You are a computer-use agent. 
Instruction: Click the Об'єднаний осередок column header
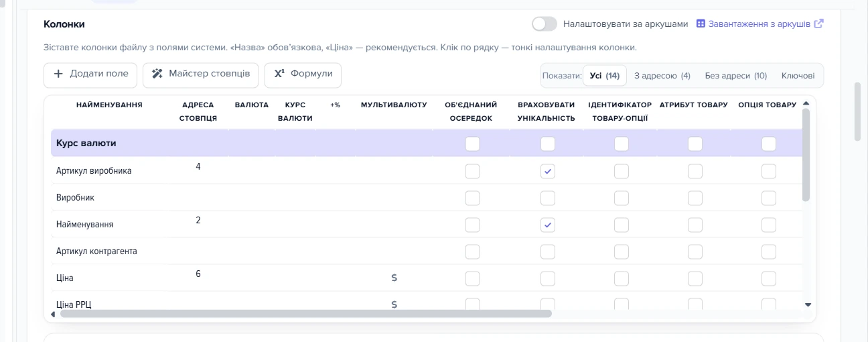[471, 111]
